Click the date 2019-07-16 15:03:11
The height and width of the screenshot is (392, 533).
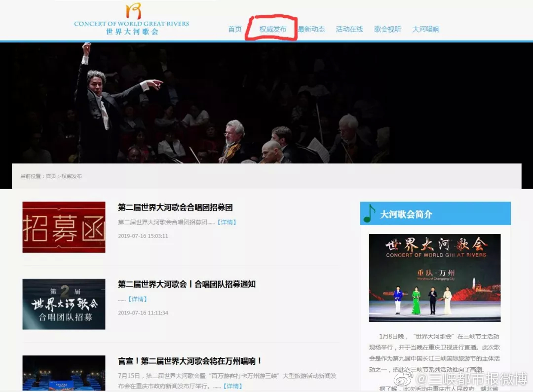[143, 236]
